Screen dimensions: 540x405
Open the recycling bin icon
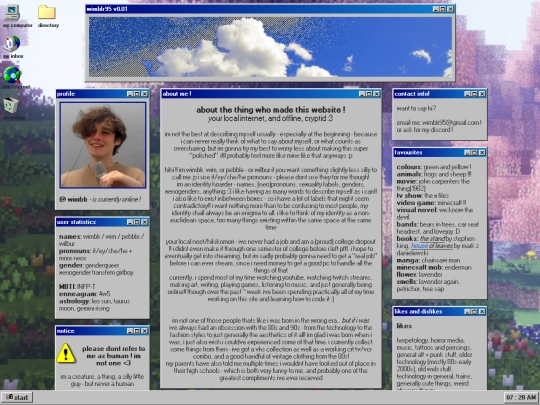(x=11, y=105)
